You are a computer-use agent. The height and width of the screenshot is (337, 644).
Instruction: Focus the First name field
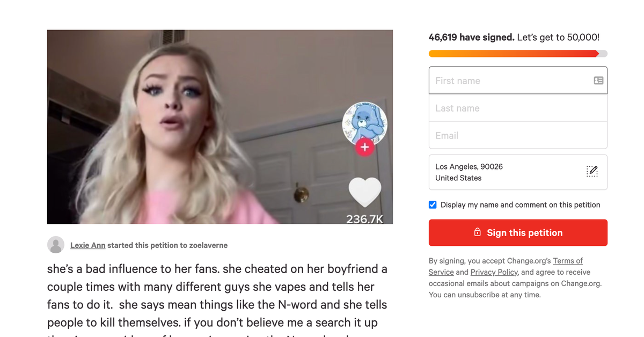(x=518, y=80)
